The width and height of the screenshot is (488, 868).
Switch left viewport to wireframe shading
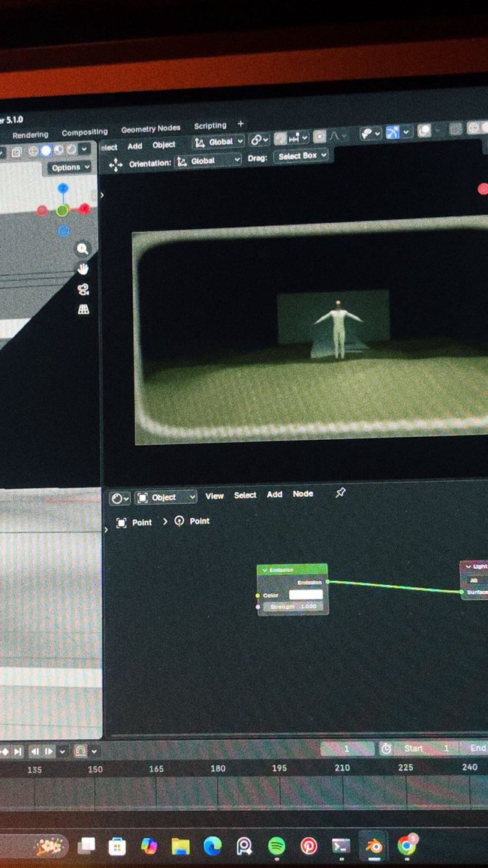coord(33,151)
